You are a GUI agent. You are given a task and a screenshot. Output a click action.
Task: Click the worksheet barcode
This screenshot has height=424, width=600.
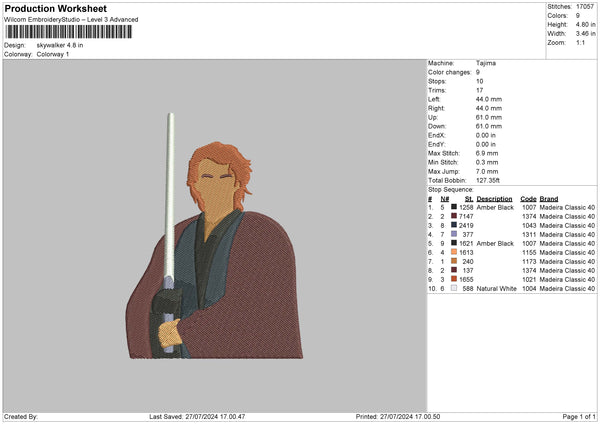tap(69, 32)
